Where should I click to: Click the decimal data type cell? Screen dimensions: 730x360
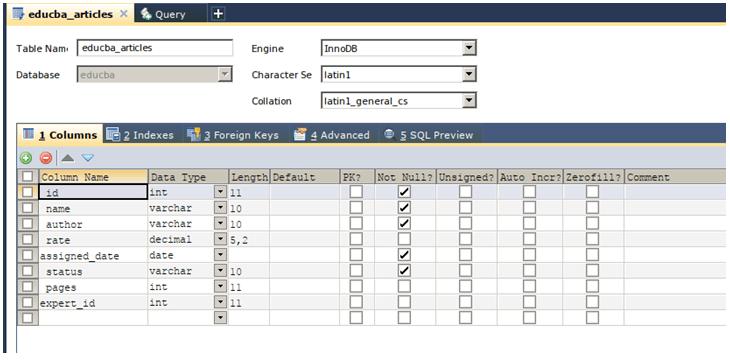coord(181,240)
